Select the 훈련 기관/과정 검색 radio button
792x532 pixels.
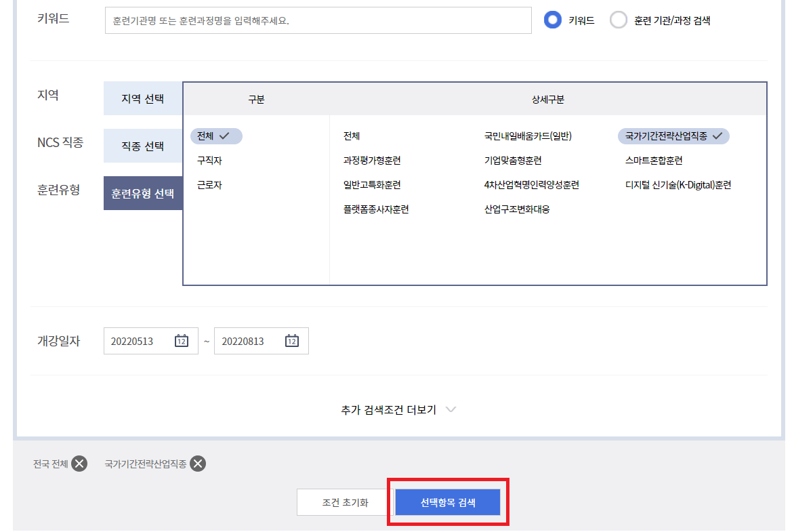618,20
